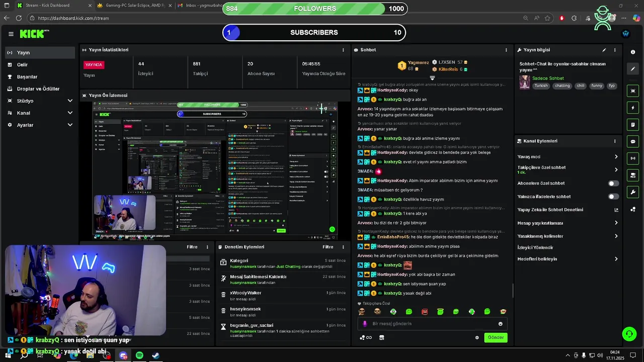Toggle Yalnızca ifadelerle sohbet switch
This screenshot has height=362, width=644.
tap(613, 197)
